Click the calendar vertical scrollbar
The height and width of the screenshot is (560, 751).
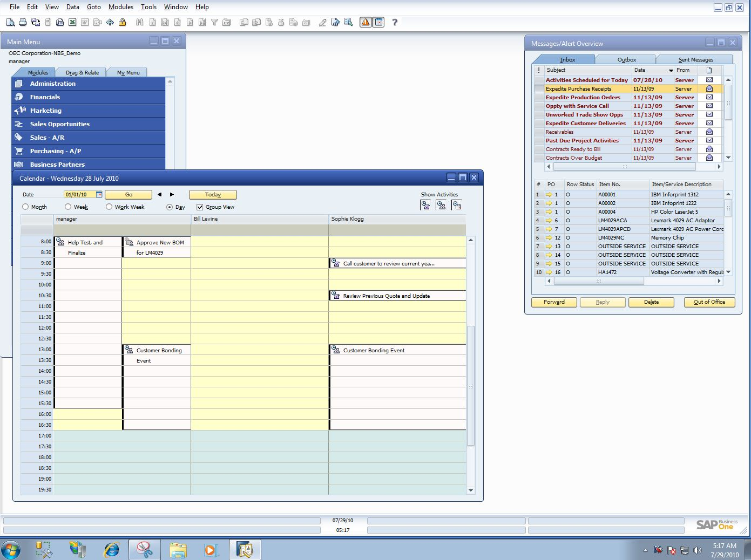470,385
